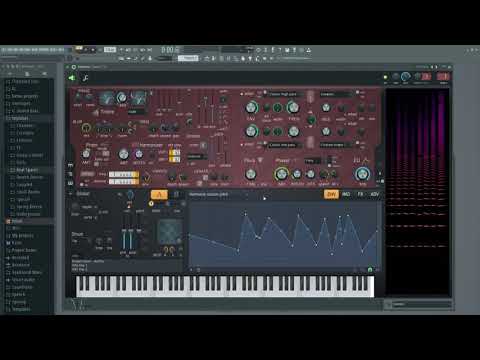
Task: Open the Classic resonance type dropdown of filter 1
Action: click(x=336, y=94)
